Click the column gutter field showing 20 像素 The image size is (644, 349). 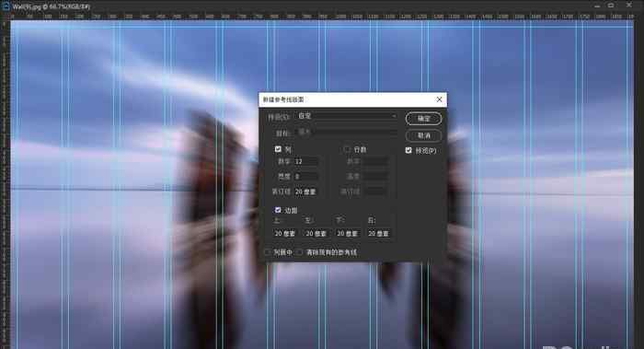pos(306,192)
